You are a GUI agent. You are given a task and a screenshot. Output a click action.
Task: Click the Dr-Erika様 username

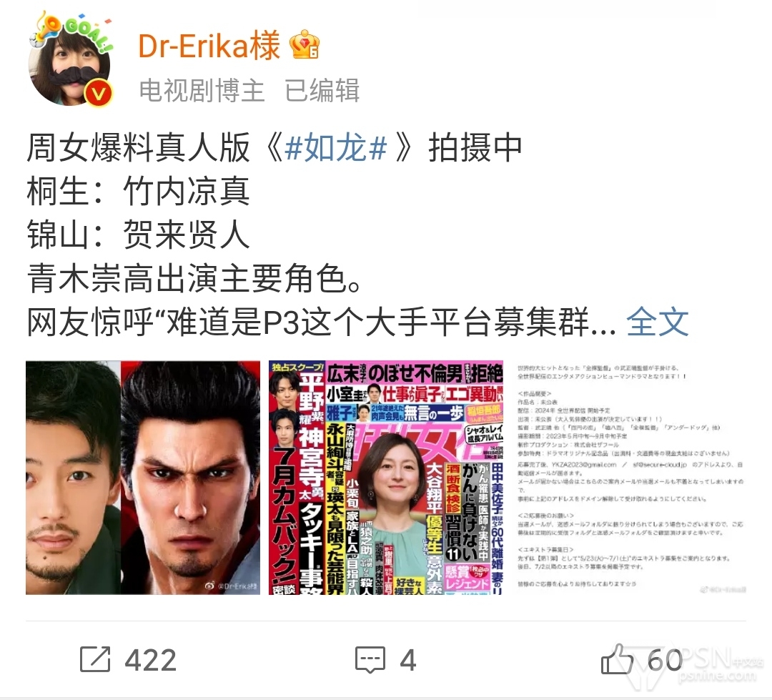(209, 46)
